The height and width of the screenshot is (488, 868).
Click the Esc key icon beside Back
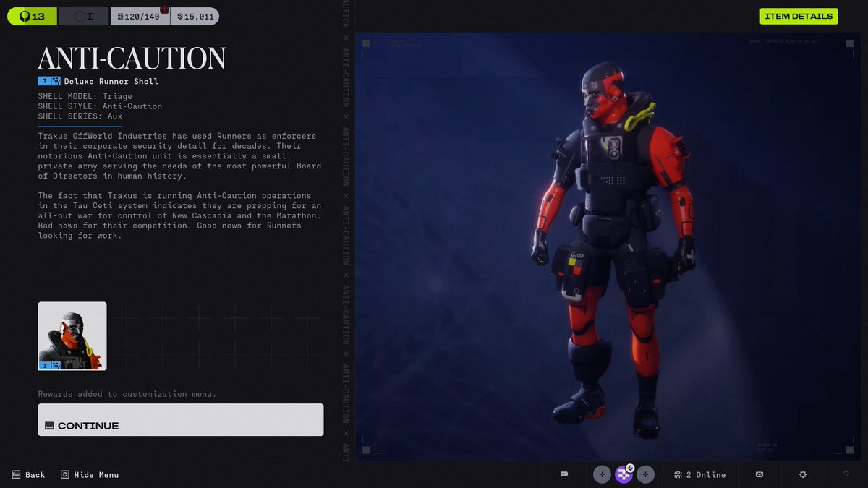pyautogui.click(x=16, y=475)
